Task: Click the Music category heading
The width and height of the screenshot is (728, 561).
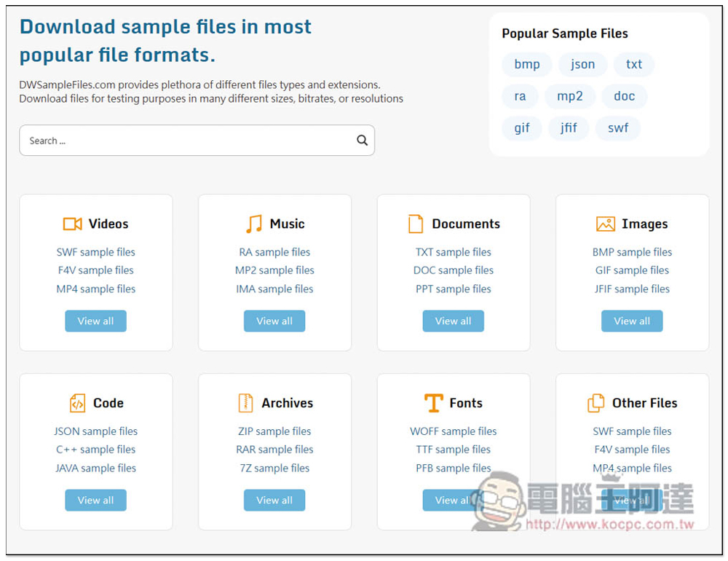Action: [287, 224]
